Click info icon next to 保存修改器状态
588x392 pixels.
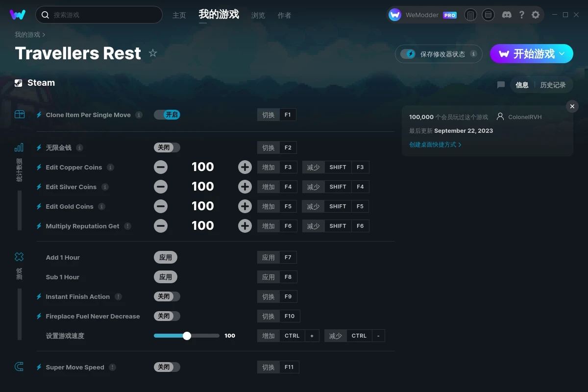click(473, 54)
